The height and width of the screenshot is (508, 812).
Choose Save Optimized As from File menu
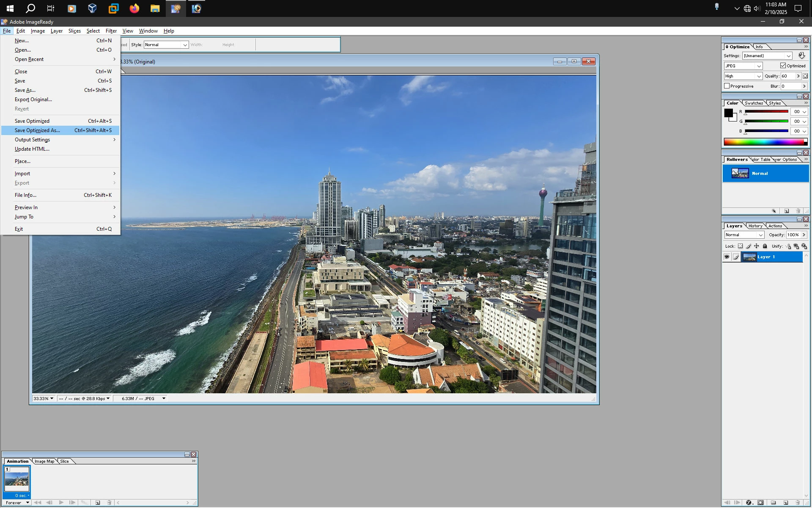tap(37, 130)
